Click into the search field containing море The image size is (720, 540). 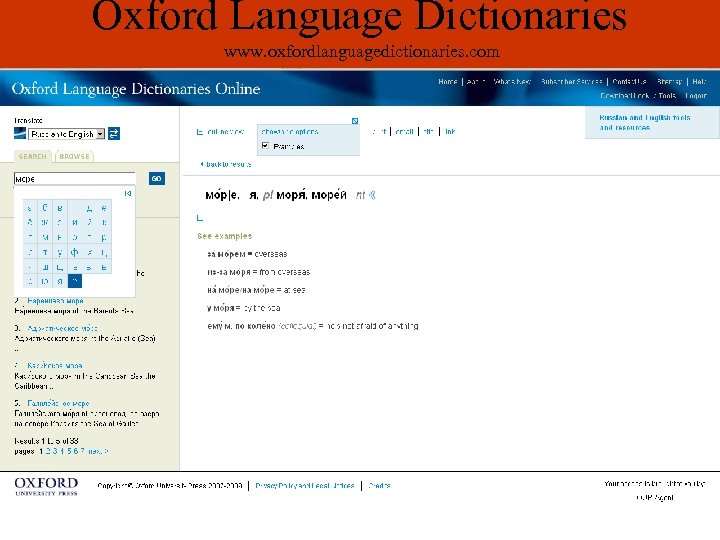coord(75,179)
